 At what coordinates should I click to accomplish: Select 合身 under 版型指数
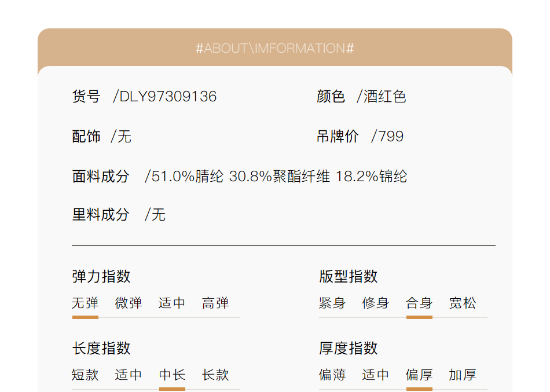pyautogui.click(x=419, y=303)
